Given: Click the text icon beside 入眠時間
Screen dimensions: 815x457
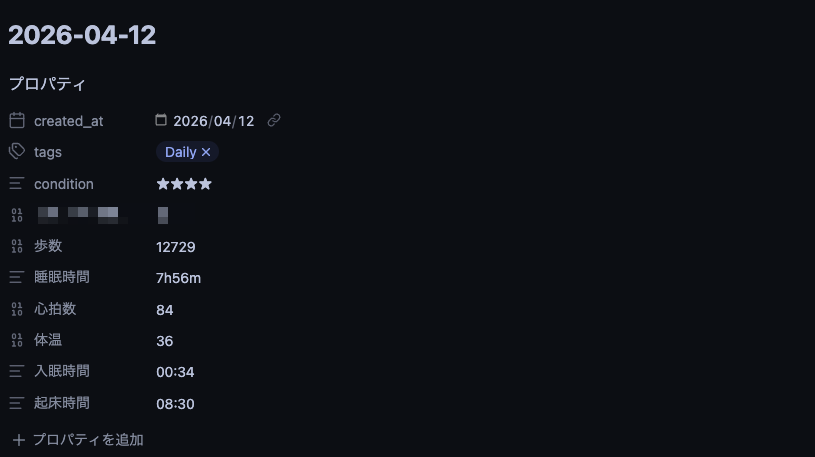Looking at the screenshot, I should click(17, 371).
